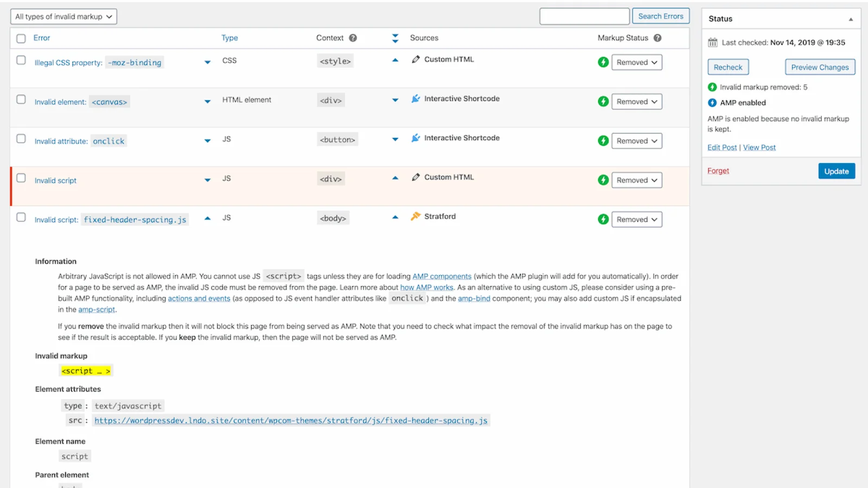The width and height of the screenshot is (868, 488).
Task: Click the pencil icon beside Custom HTML source
Action: [416, 59]
